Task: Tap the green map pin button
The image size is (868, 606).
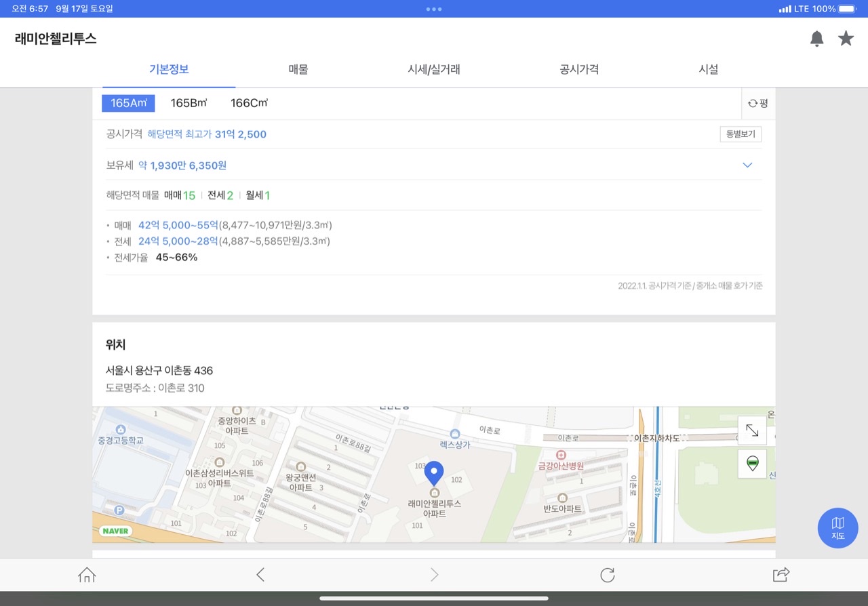Action: [752, 464]
